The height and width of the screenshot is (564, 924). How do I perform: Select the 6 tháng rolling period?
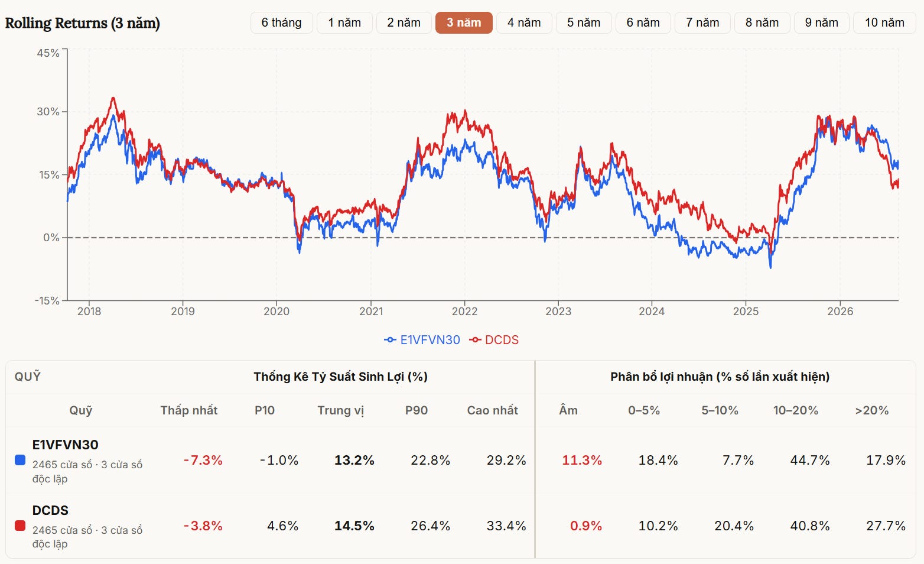(282, 22)
